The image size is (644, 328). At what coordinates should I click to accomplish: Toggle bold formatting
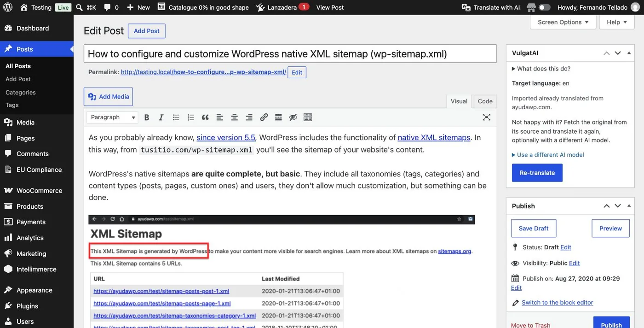[x=147, y=117]
